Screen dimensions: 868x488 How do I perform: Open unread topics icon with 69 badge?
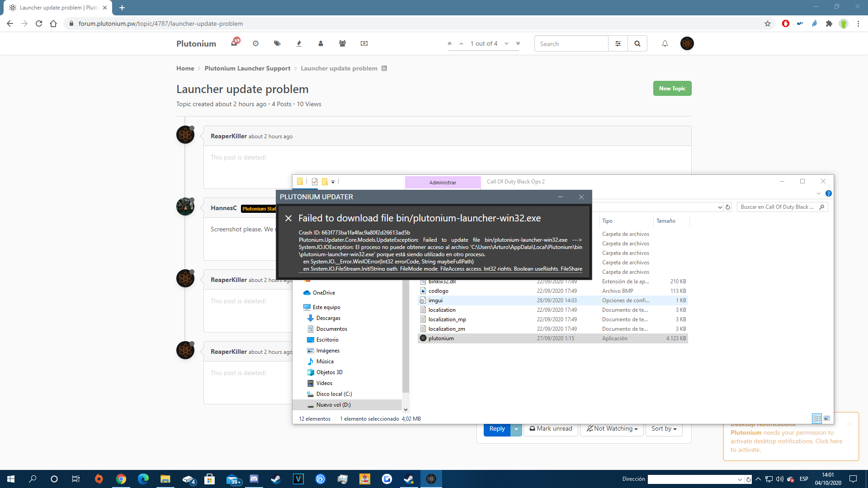pyautogui.click(x=234, y=43)
